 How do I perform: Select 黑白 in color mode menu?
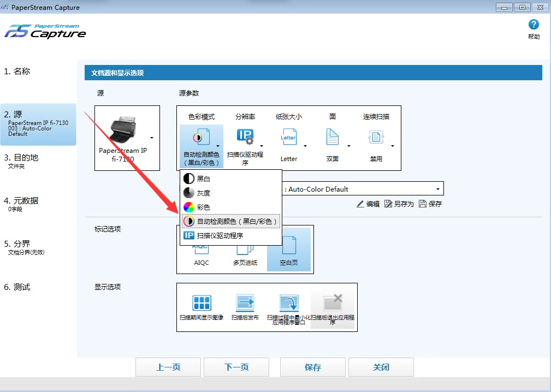point(231,179)
